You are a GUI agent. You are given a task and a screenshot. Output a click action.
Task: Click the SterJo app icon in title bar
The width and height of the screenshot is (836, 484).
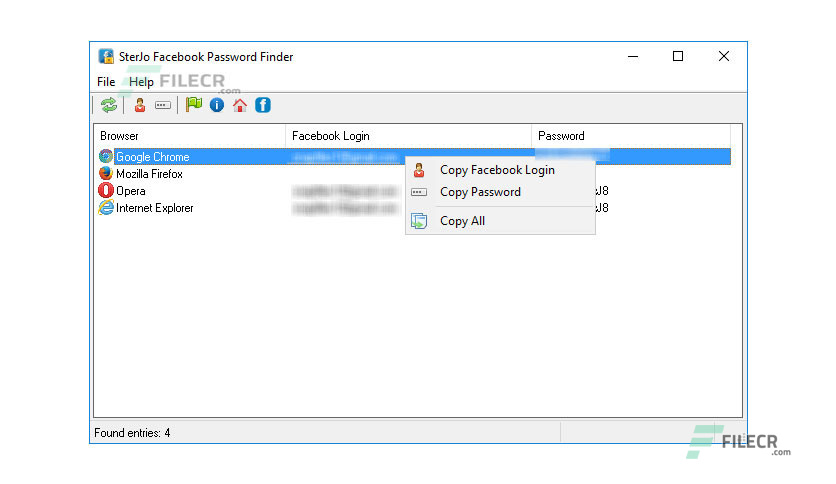pos(106,56)
